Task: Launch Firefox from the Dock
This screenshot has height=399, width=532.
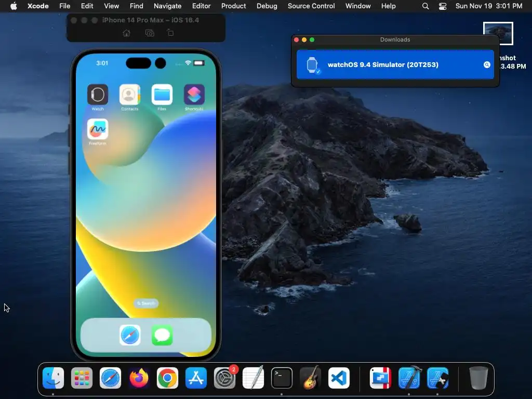Action: [x=139, y=378]
